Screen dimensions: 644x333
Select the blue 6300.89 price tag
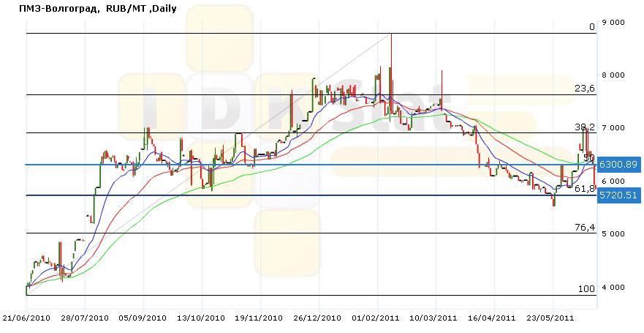(x=620, y=165)
